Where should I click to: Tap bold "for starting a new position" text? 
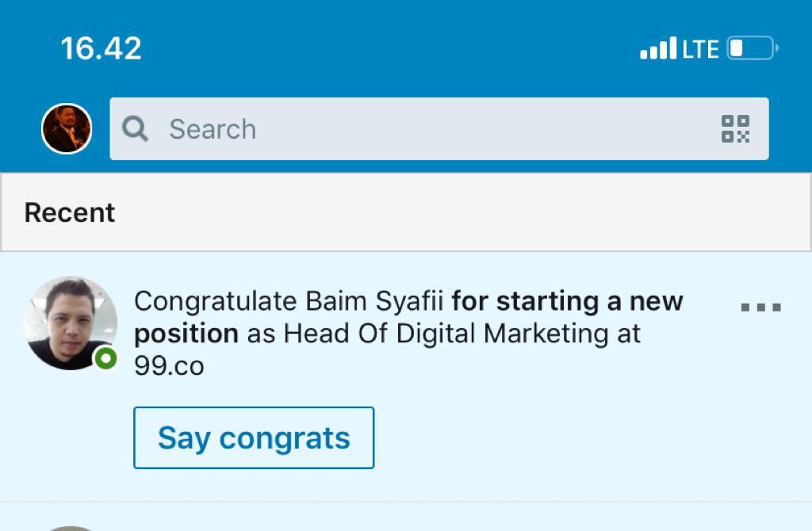567,301
